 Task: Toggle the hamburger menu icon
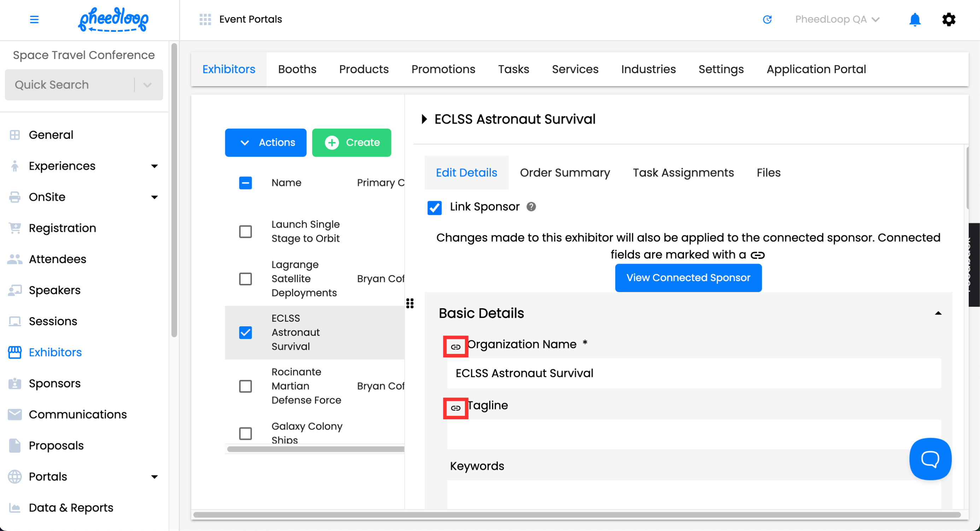point(34,19)
